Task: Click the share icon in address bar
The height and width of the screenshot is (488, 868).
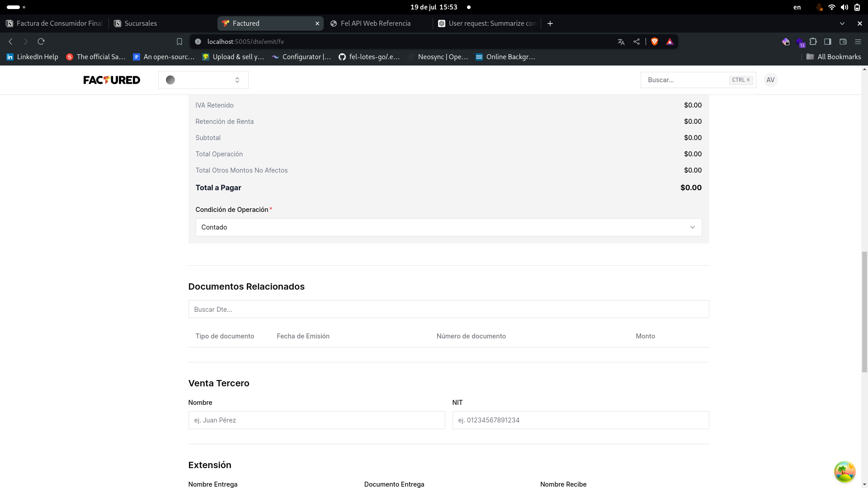Action: 637,42
